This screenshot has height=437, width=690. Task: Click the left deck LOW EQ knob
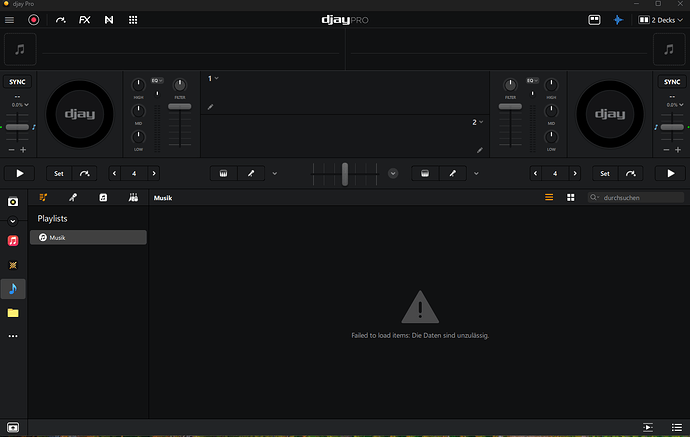pos(138,137)
